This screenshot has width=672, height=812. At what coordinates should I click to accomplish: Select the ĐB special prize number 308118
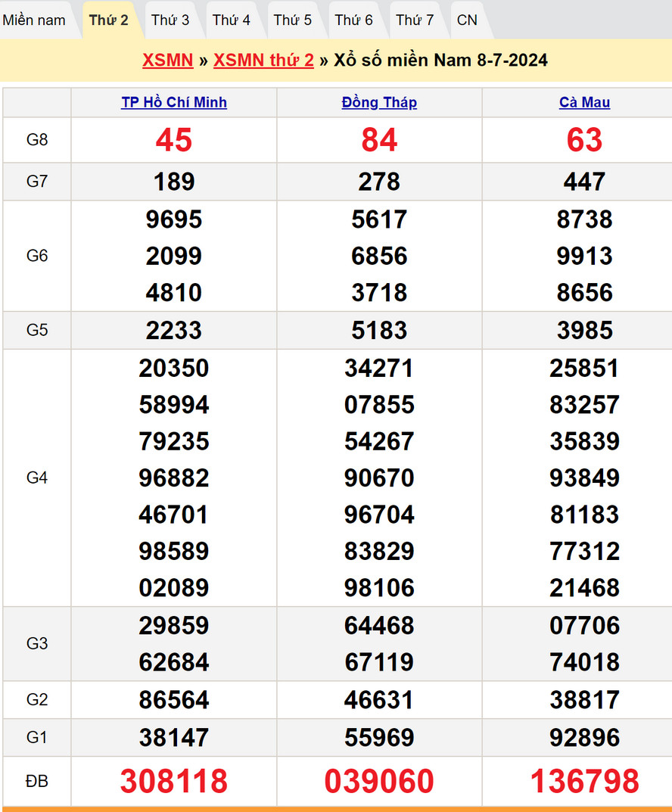(174, 781)
